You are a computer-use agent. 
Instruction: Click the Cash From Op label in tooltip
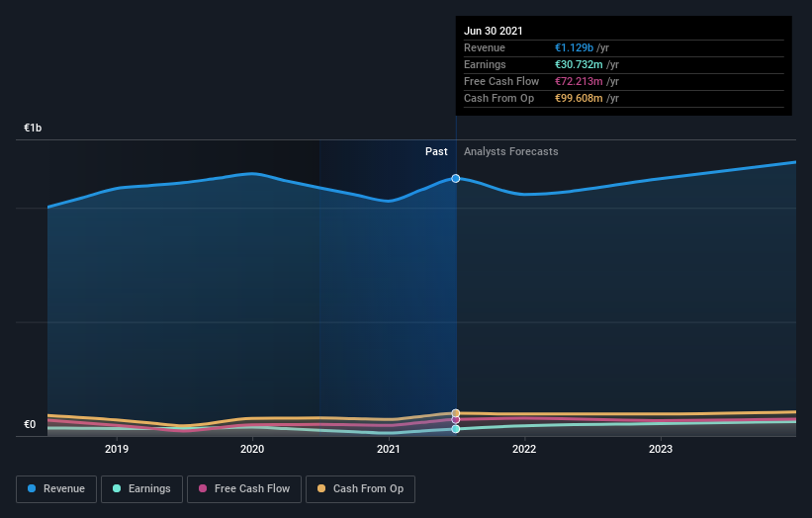pyautogui.click(x=498, y=98)
